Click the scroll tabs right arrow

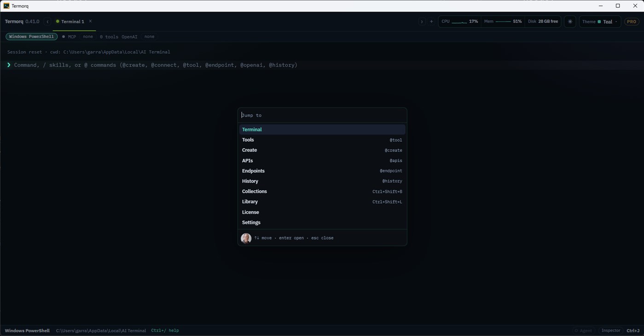(422, 22)
